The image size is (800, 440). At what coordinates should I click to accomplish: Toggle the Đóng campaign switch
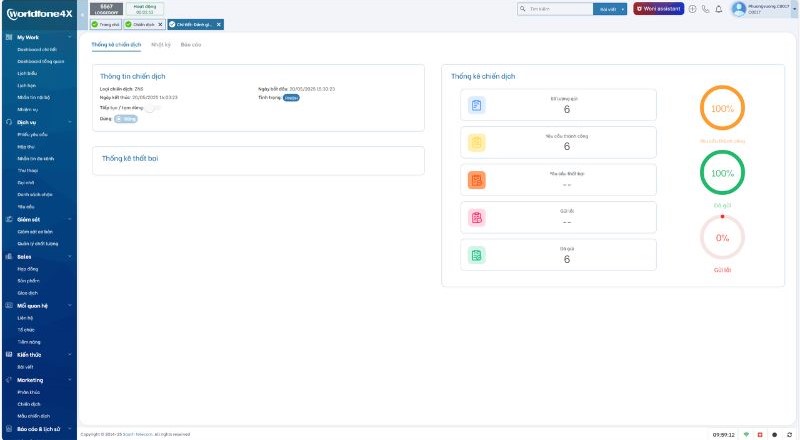(x=126, y=118)
